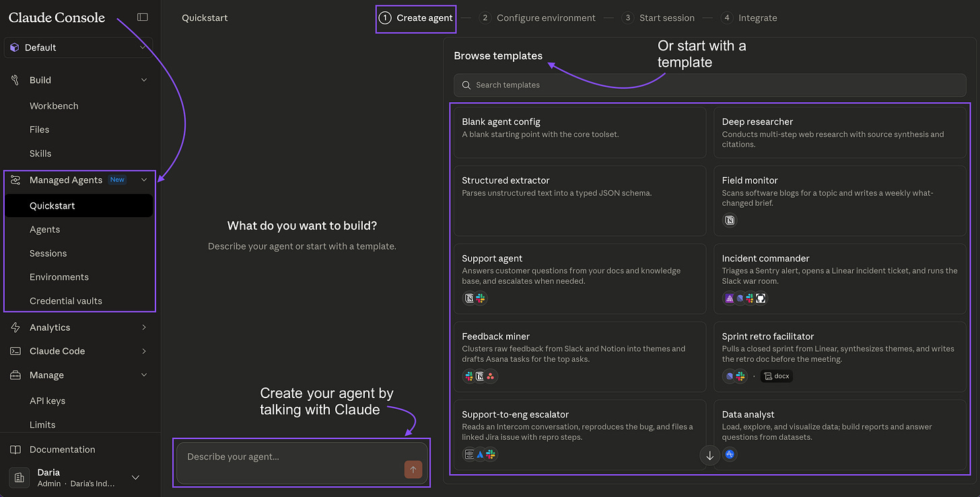Click the Amplitude icon on the Data analyst card
Viewport: 980px width, 497px height.
tap(730, 455)
